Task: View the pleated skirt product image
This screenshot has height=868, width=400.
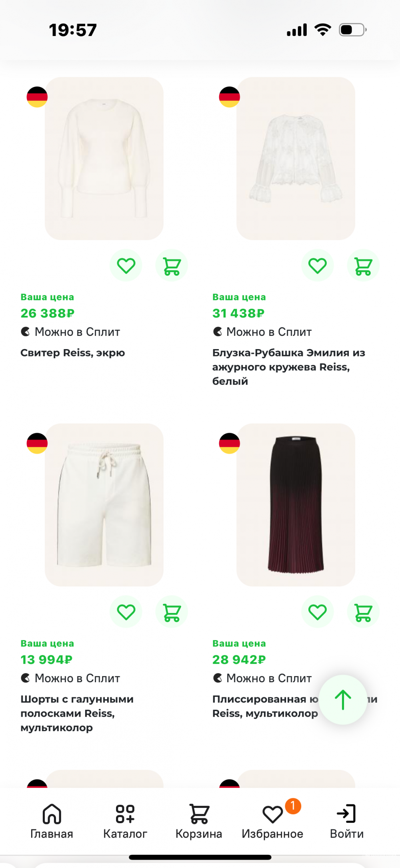Action: pyautogui.click(x=296, y=505)
